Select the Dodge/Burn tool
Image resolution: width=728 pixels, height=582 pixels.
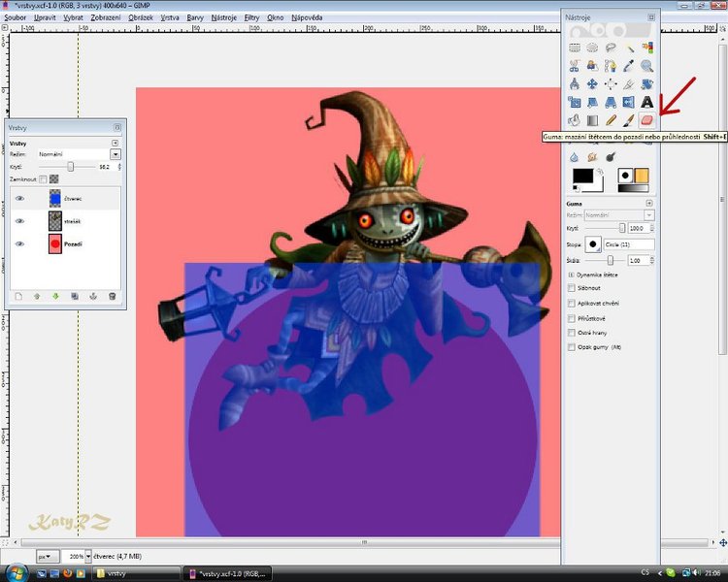(x=611, y=157)
